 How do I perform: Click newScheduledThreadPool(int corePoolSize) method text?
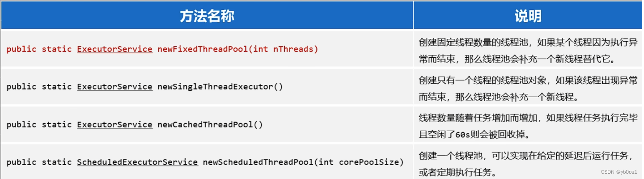303,162
